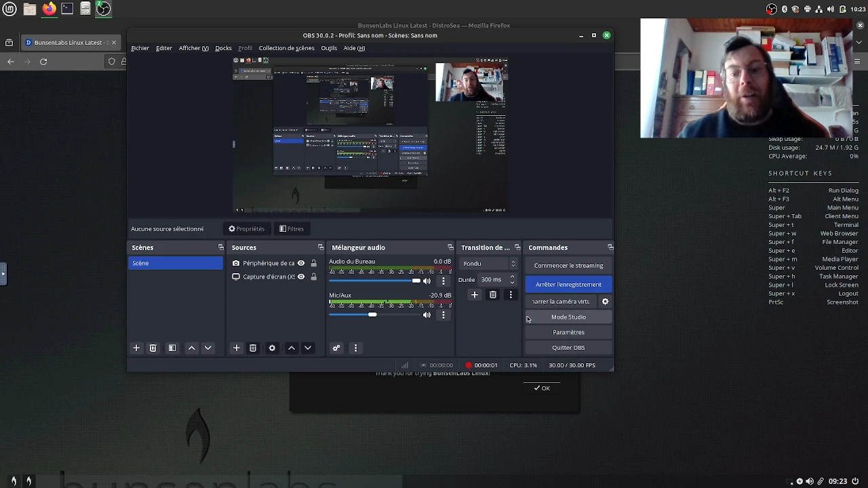Pop out the Transition de scène dock

[x=517, y=247]
